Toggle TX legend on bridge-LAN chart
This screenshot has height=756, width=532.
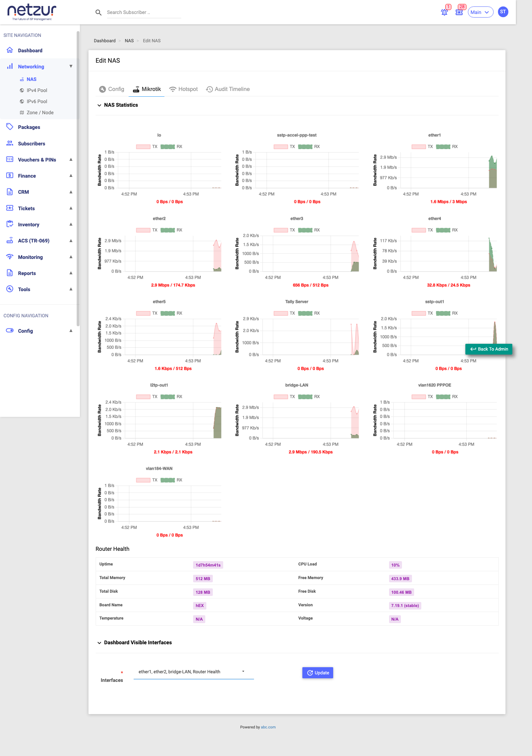(x=284, y=396)
